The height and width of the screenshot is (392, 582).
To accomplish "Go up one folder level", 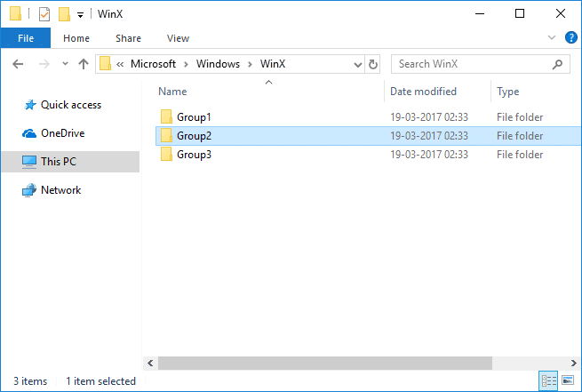I will [x=84, y=64].
